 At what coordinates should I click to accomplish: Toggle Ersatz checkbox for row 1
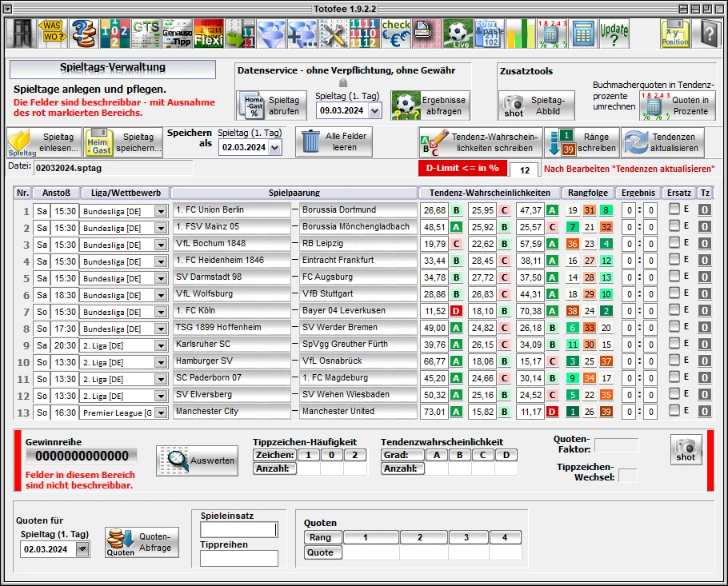(x=674, y=209)
